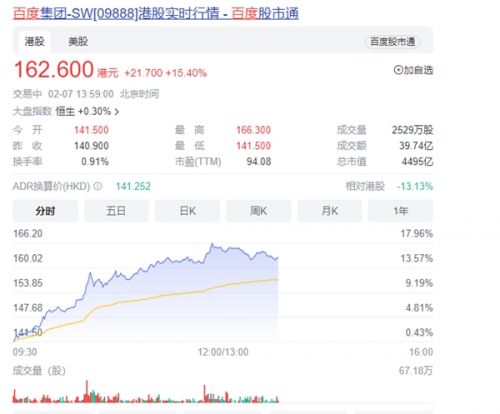Click the blue price line peak on chart

point(212,245)
